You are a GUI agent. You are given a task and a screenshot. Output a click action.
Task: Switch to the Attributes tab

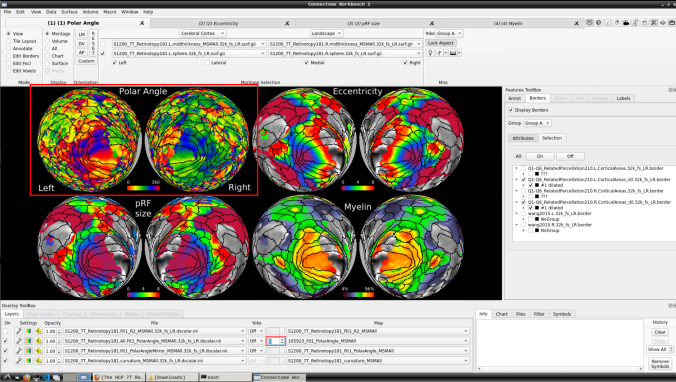click(523, 138)
